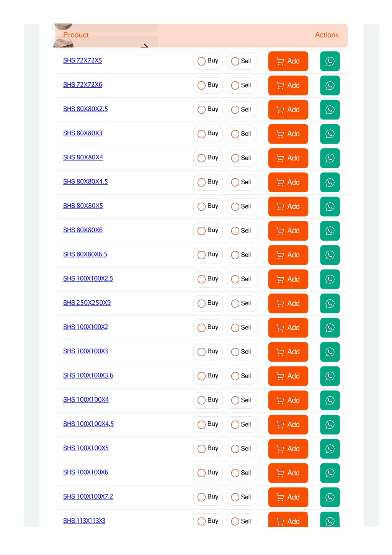Click WhatsApp icon for SHS 80X80X3
The image size is (392, 555).
coord(330,134)
